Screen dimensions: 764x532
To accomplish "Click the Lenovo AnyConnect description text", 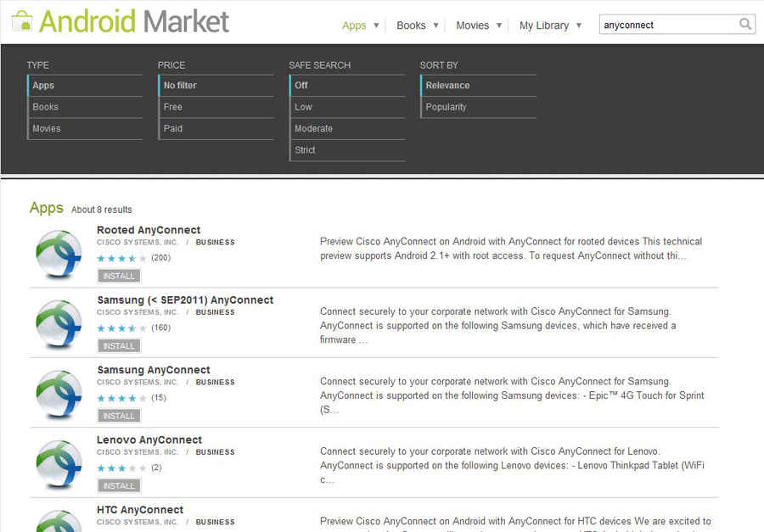I will pyautogui.click(x=512, y=465).
